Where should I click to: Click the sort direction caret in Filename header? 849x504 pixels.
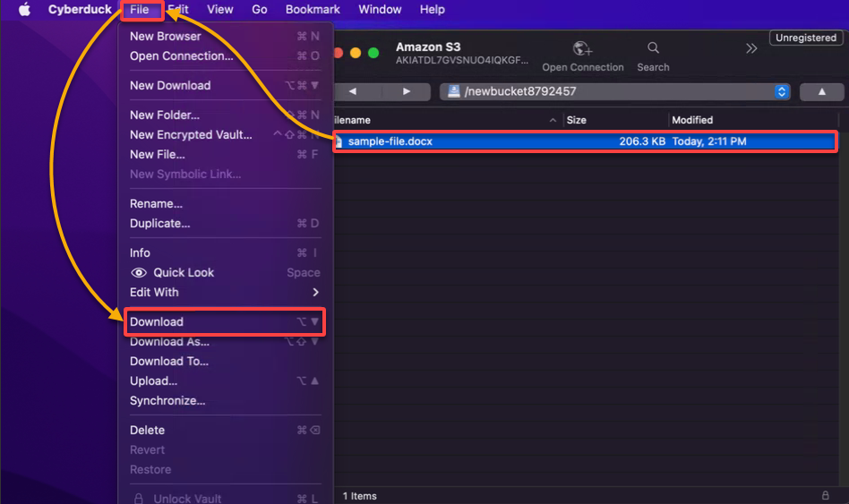[553, 120]
